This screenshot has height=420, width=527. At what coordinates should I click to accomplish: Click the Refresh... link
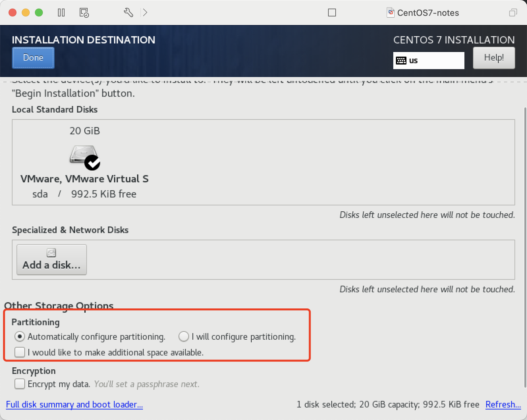(503, 404)
